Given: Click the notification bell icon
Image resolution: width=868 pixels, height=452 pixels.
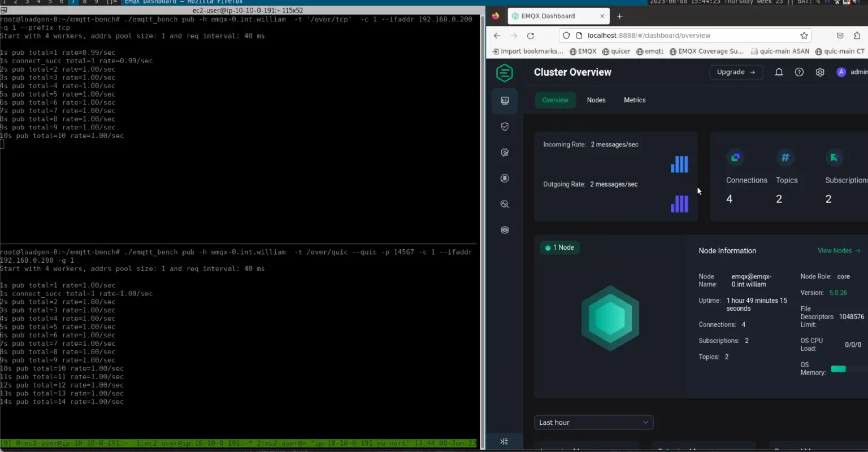Looking at the screenshot, I should (x=779, y=72).
